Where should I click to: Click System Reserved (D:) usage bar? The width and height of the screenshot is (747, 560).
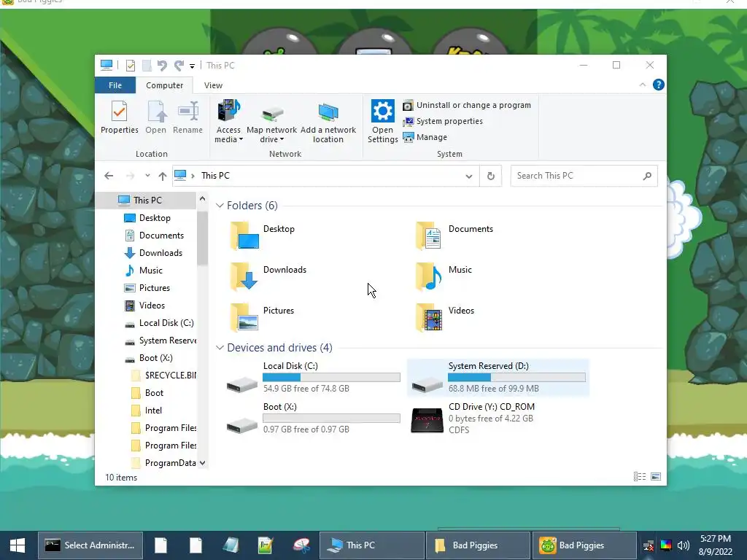(x=516, y=378)
